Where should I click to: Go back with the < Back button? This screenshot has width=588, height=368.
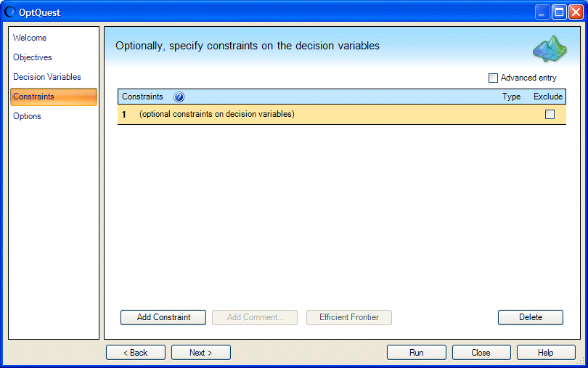(135, 353)
